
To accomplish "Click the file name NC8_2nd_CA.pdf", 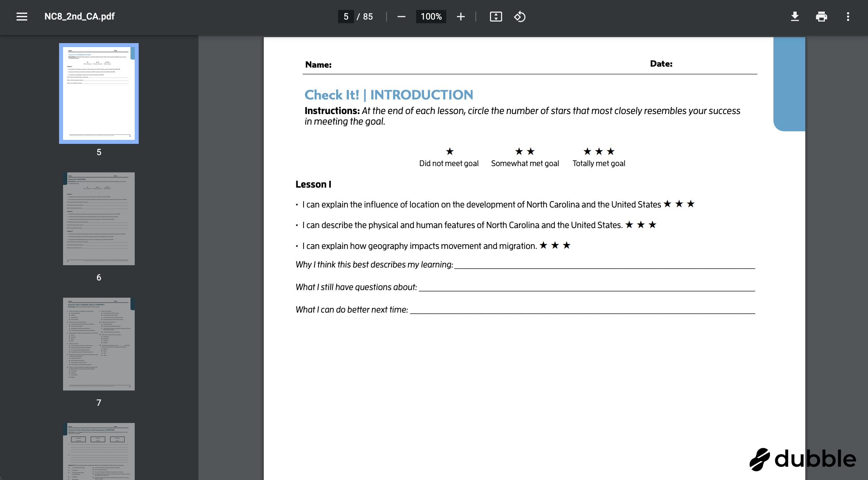I will 80,17.
